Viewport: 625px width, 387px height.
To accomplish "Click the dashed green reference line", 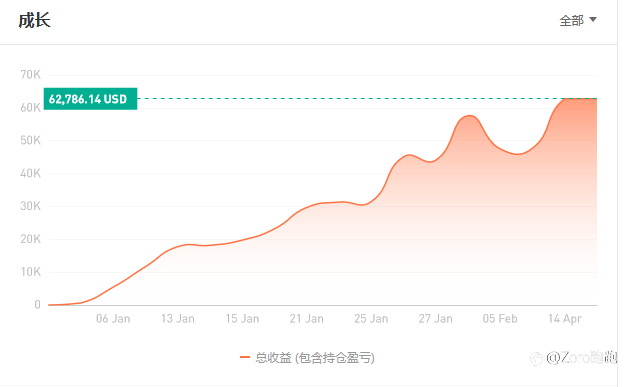I will pyautogui.click(x=351, y=98).
